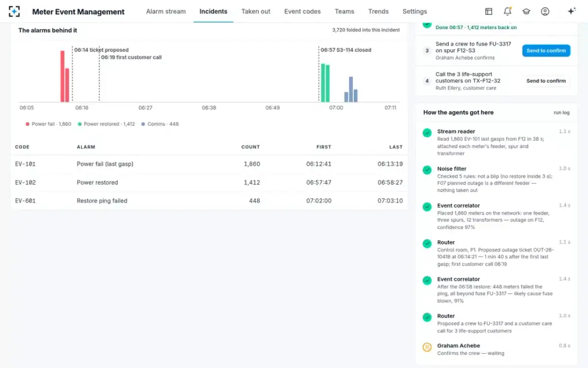588x368 pixels.
Task: Select the EV-102 code cell
Action: 25,183
